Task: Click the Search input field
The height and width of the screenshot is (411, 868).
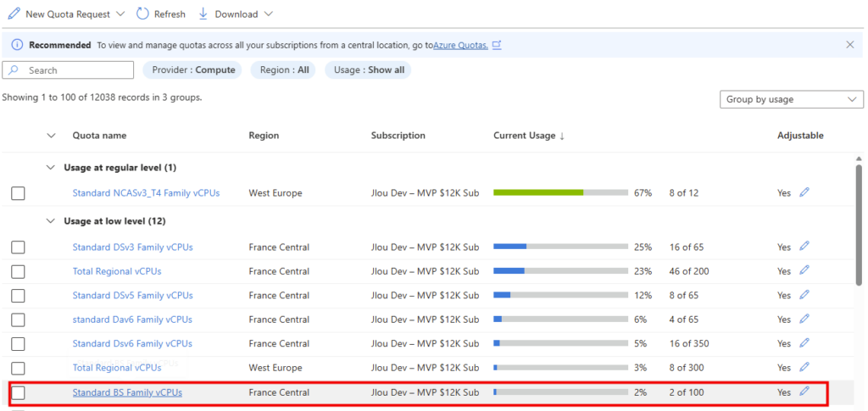Action: click(68, 70)
